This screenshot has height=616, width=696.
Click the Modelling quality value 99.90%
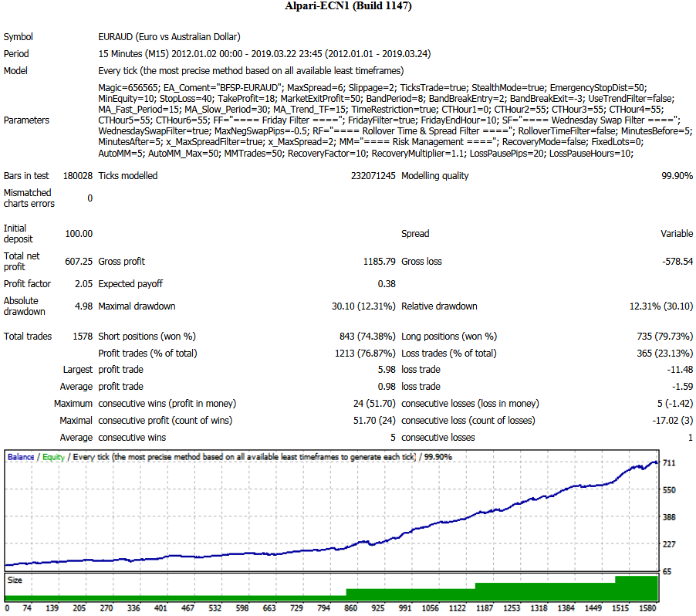tap(677, 176)
